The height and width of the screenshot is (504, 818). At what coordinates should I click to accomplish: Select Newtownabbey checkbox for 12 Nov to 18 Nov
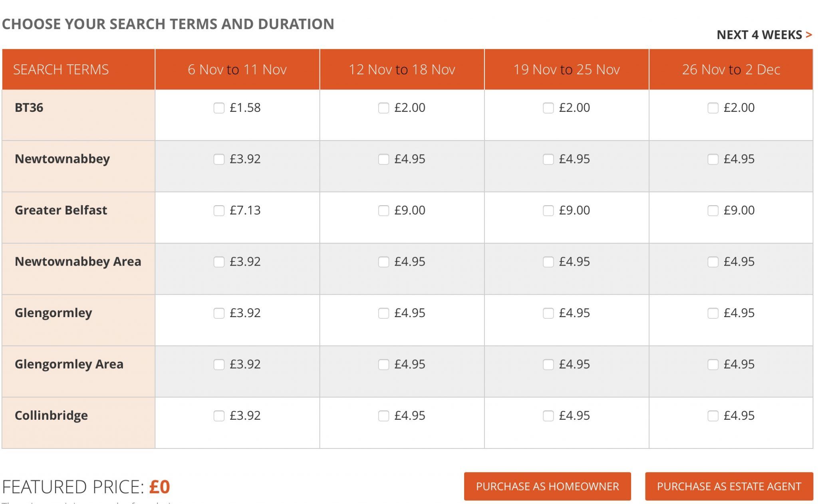(x=383, y=159)
